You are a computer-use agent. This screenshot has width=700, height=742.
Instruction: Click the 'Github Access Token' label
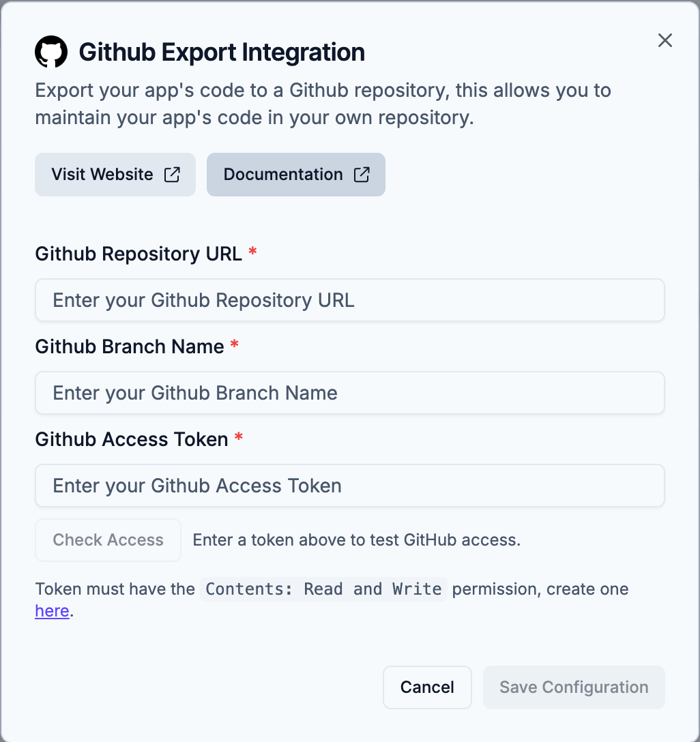pos(132,440)
